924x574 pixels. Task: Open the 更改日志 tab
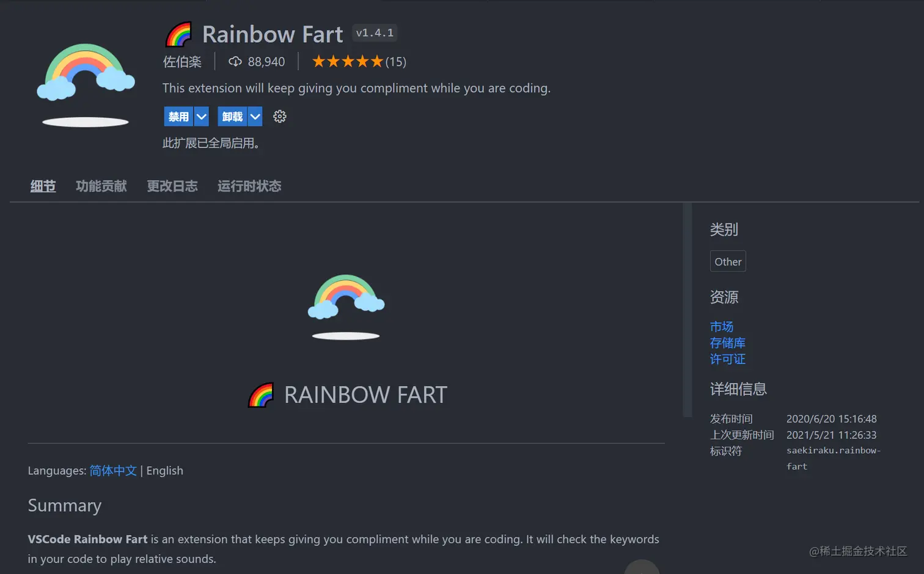(172, 186)
